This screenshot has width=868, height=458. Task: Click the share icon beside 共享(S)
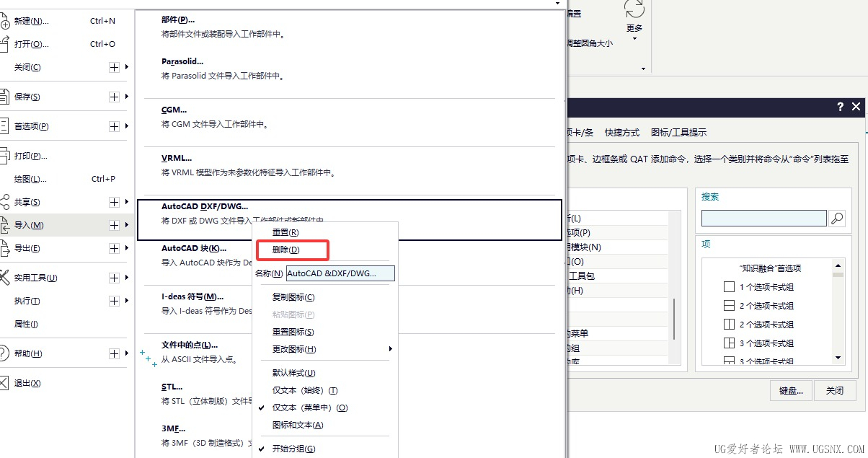click(x=4, y=202)
